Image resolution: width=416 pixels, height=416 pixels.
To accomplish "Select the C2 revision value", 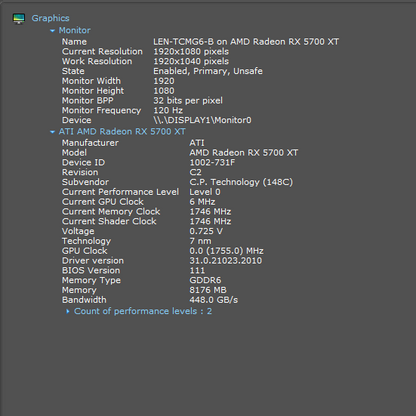I will [195, 173].
